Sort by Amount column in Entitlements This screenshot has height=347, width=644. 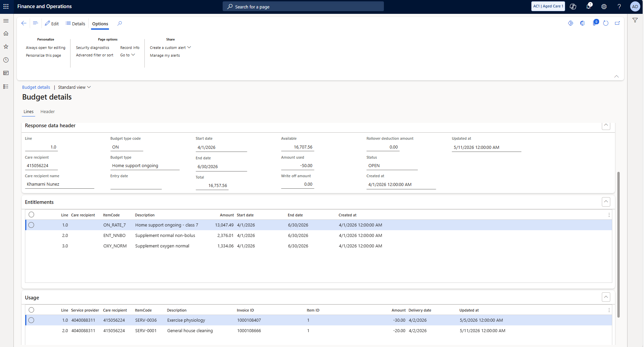[227, 215]
